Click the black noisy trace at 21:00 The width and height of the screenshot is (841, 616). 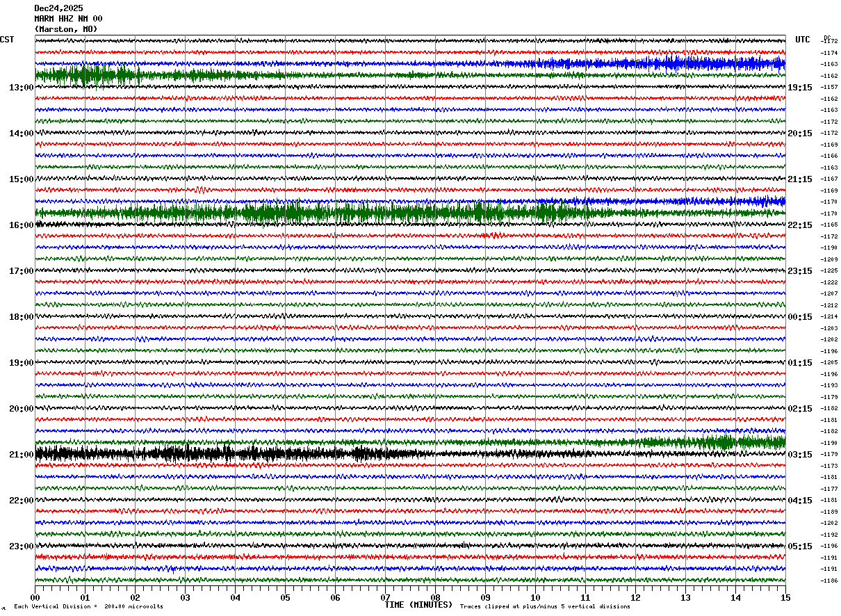tap(236, 454)
